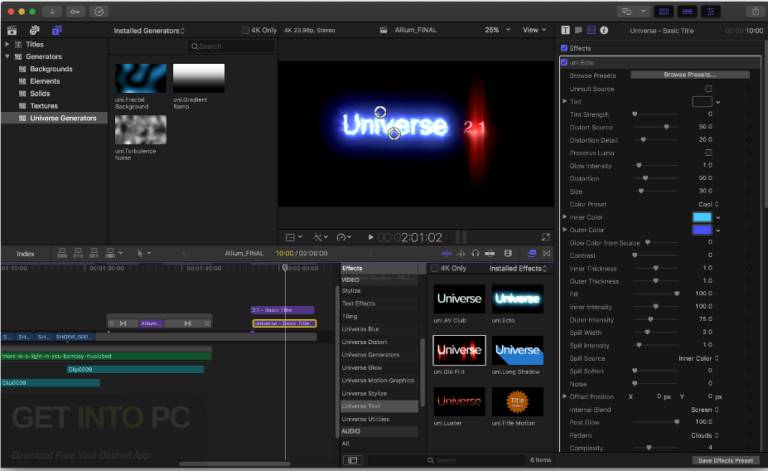This screenshot has width=768, height=471.
Task: Click Save Effects Preset button
Action: point(725,461)
